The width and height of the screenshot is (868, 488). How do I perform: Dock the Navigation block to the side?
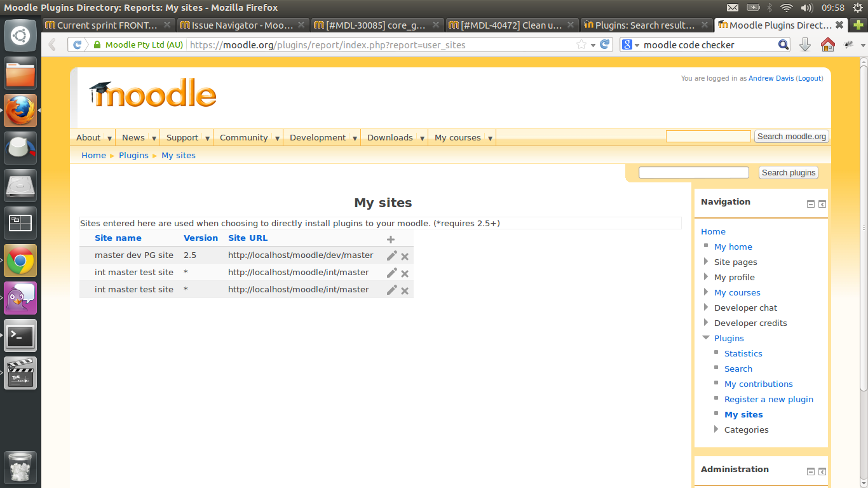coord(822,204)
